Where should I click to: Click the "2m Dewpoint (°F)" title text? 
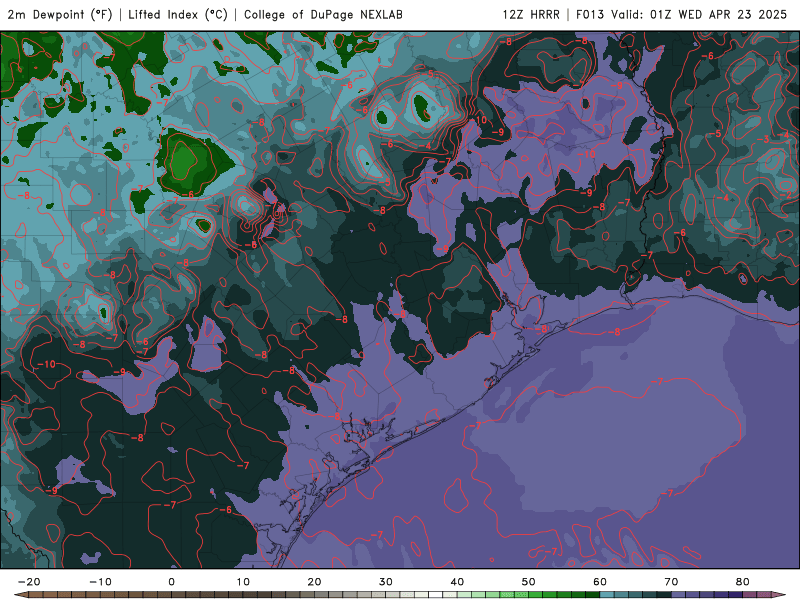[x=60, y=15]
